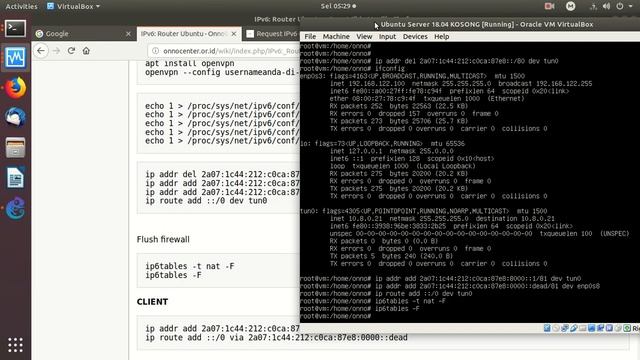Viewport: 640px width, 360px height.
Task: Click the 'Flush firewall' text
Action: pos(163,239)
